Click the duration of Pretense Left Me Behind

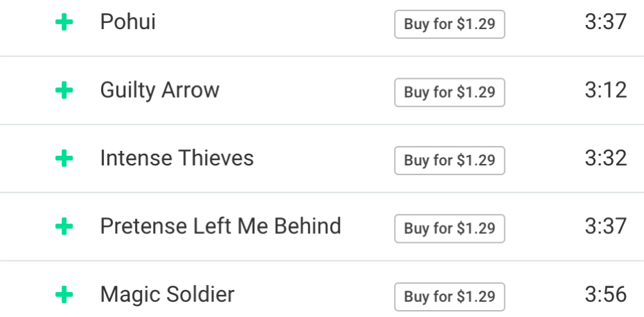click(605, 226)
